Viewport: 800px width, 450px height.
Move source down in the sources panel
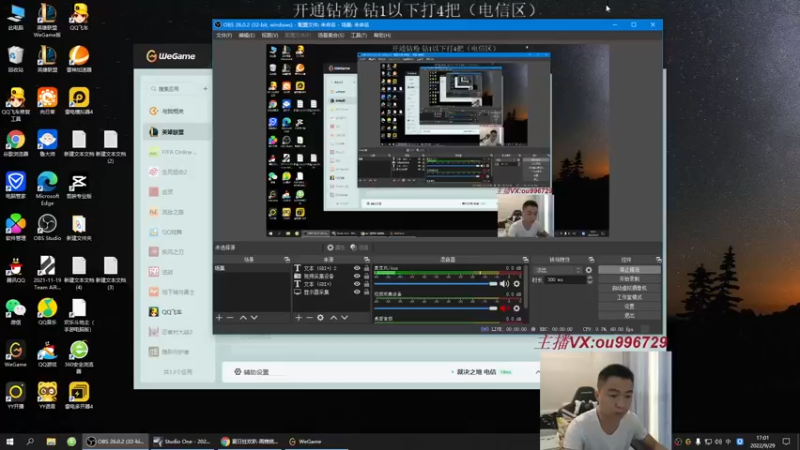pyautogui.click(x=345, y=317)
